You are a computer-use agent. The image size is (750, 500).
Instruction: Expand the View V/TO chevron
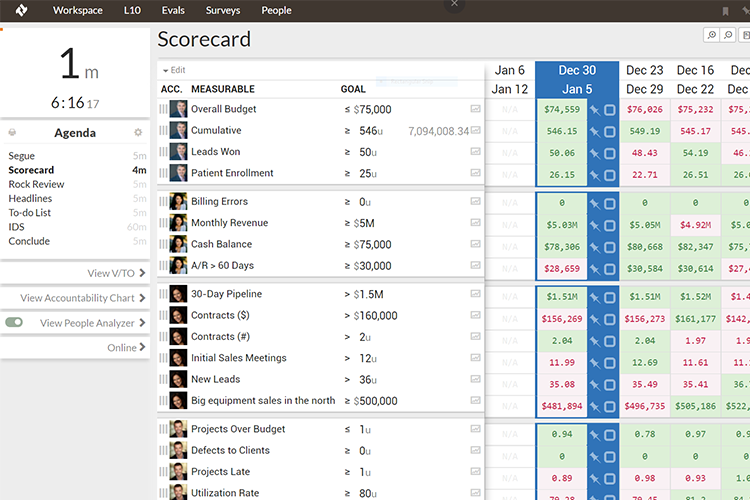click(142, 273)
